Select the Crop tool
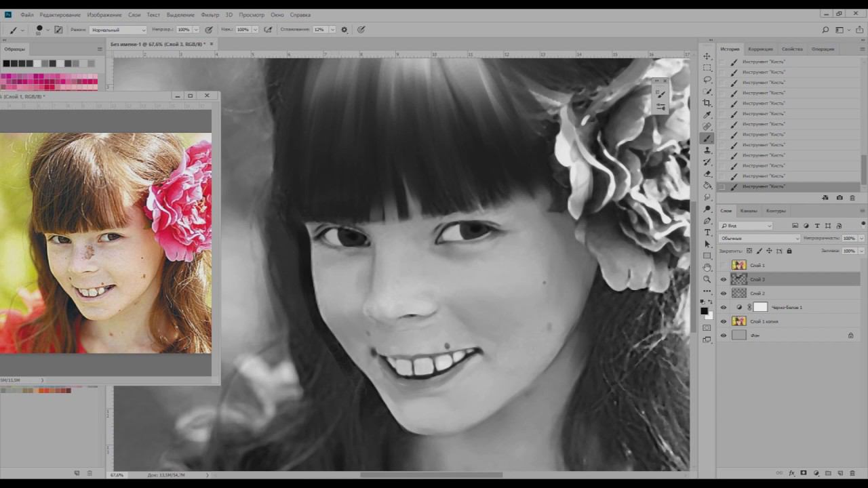This screenshot has height=488, width=868. coord(707,103)
